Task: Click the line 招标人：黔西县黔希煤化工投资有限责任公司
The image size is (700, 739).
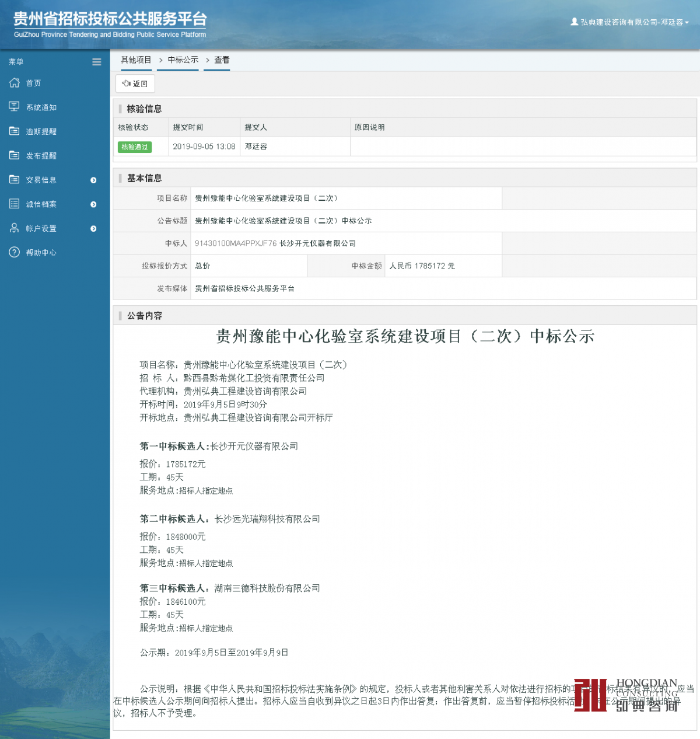Action: 232,378
